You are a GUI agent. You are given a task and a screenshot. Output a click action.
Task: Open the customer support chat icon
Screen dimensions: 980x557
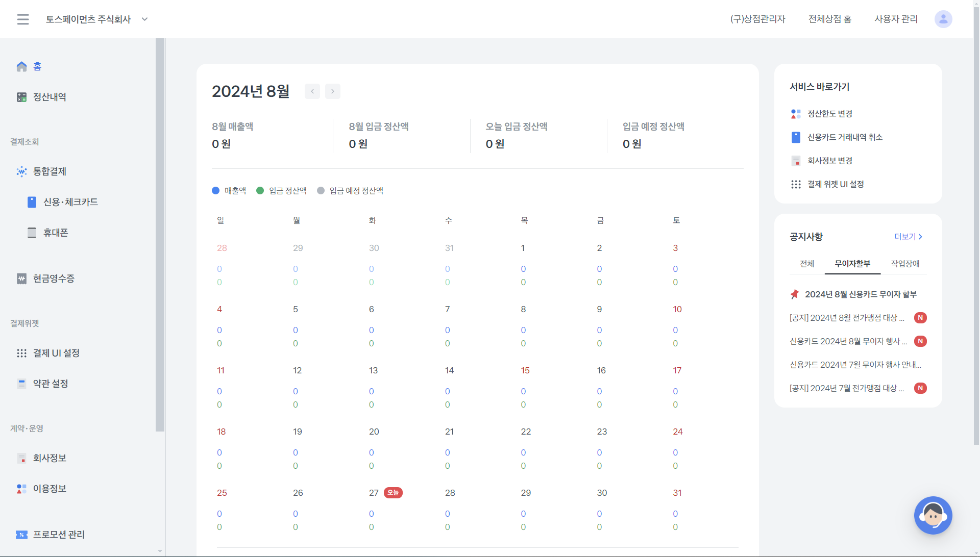click(933, 515)
